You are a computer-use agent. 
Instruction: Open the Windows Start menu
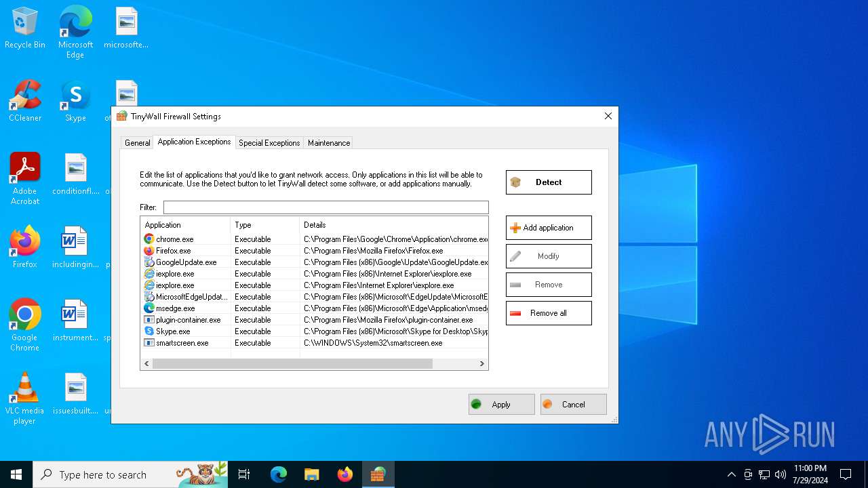point(16,474)
